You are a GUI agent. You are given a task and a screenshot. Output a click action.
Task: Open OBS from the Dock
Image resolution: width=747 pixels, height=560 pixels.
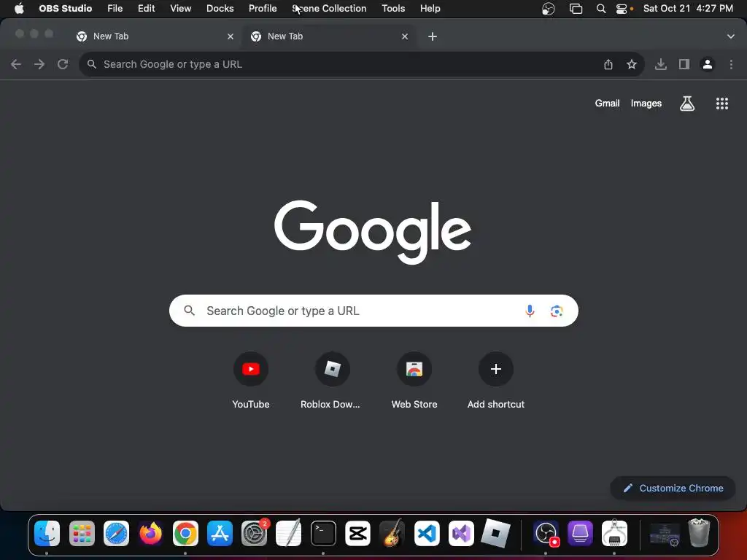tap(546, 533)
